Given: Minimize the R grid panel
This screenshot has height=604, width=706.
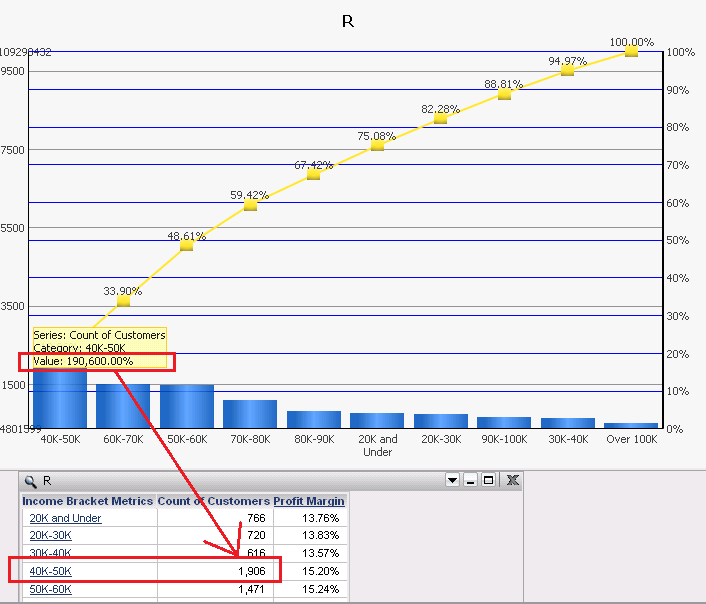Looking at the screenshot, I should 471,481.
